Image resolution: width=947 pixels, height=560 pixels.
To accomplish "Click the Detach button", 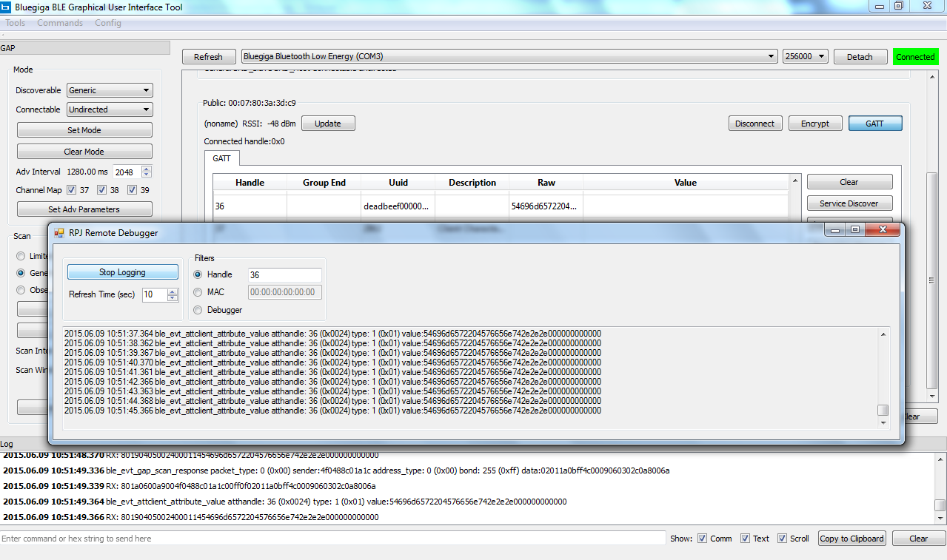I will (x=860, y=57).
